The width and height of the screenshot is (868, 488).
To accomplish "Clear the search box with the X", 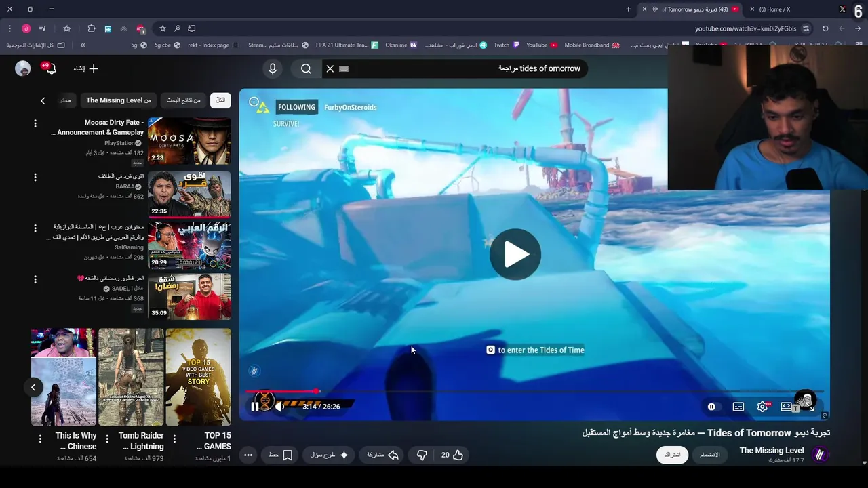I will point(330,68).
